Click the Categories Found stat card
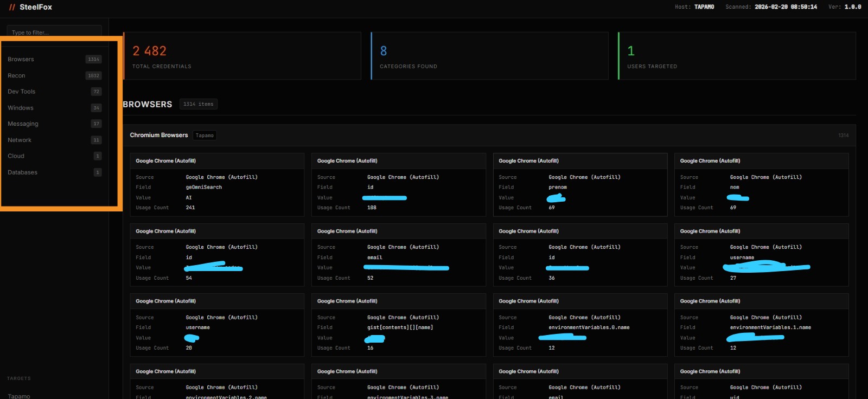 click(489, 56)
